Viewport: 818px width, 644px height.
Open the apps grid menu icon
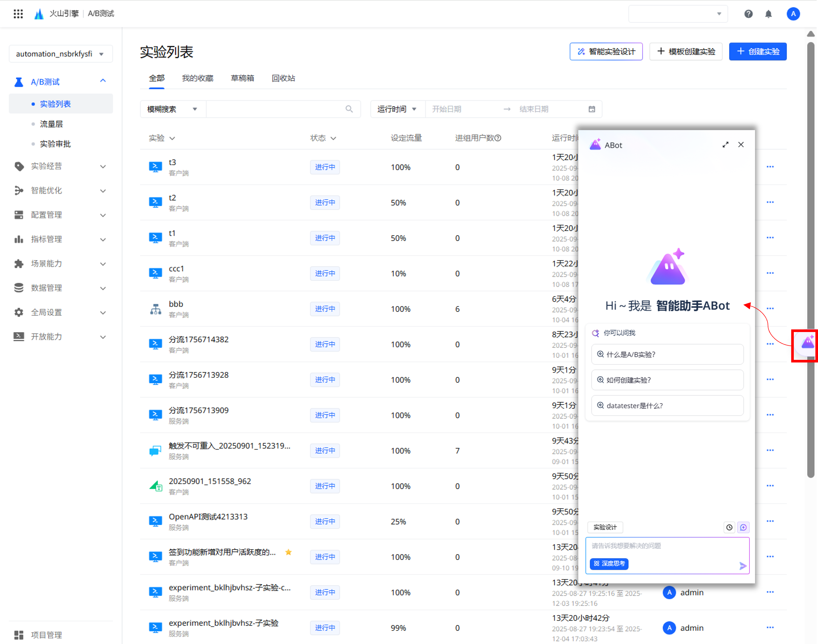point(18,14)
